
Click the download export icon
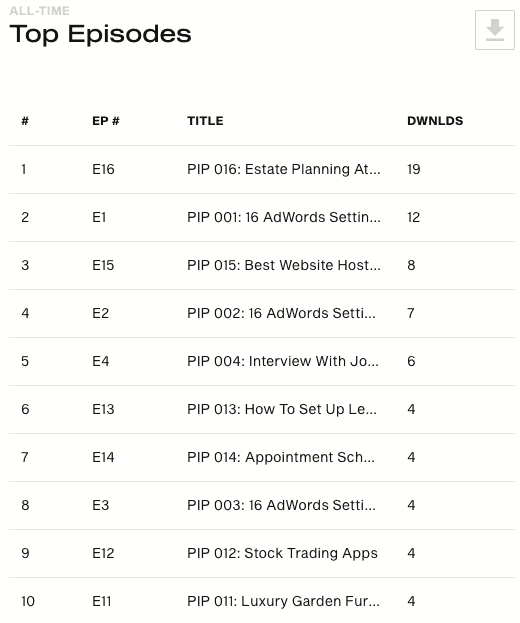click(495, 30)
